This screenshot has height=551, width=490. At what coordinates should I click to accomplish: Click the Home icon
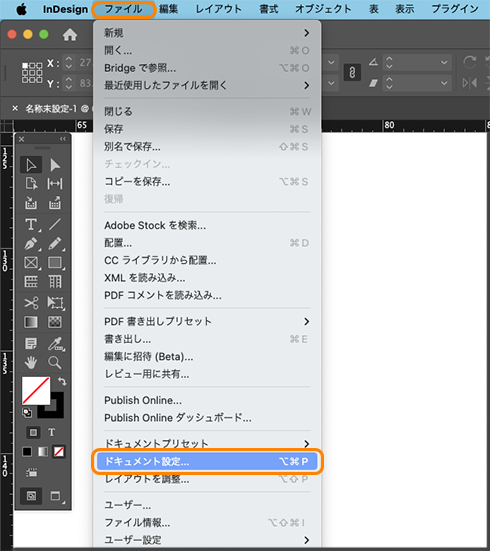pyautogui.click(x=70, y=34)
